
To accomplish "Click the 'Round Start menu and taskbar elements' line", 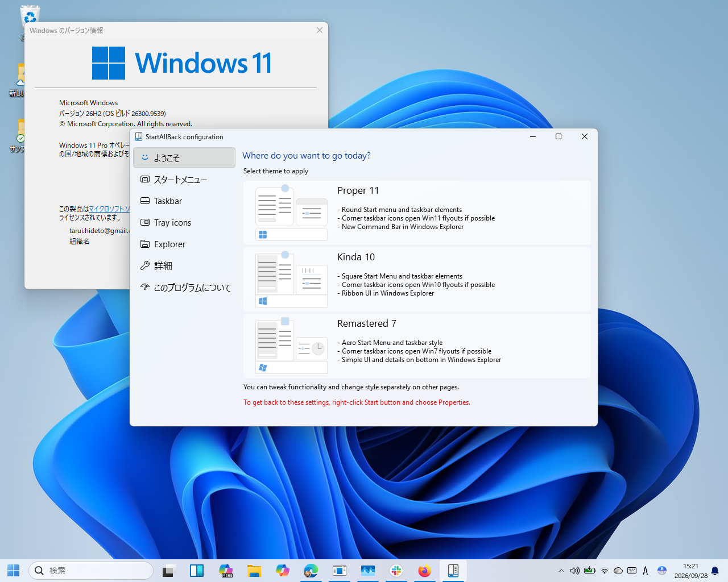I will (400, 210).
